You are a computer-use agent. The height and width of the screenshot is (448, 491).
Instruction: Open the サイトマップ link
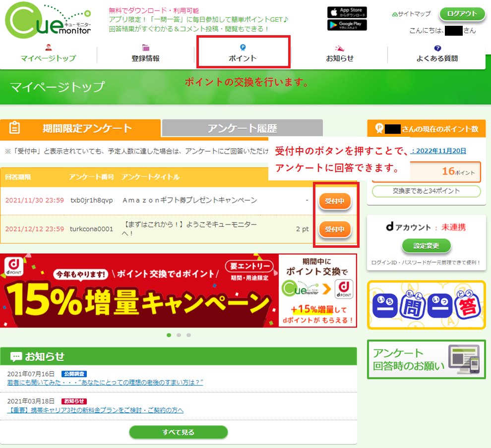(x=412, y=14)
